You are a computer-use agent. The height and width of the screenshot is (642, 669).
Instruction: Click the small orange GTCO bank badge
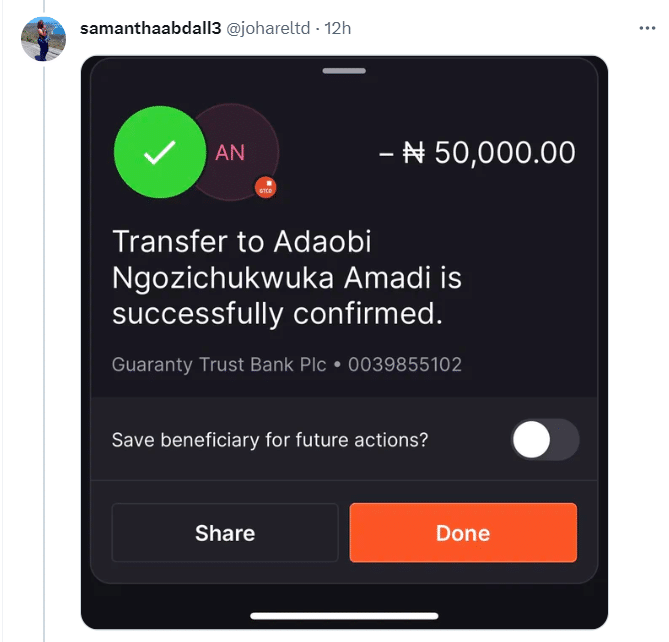tap(265, 187)
